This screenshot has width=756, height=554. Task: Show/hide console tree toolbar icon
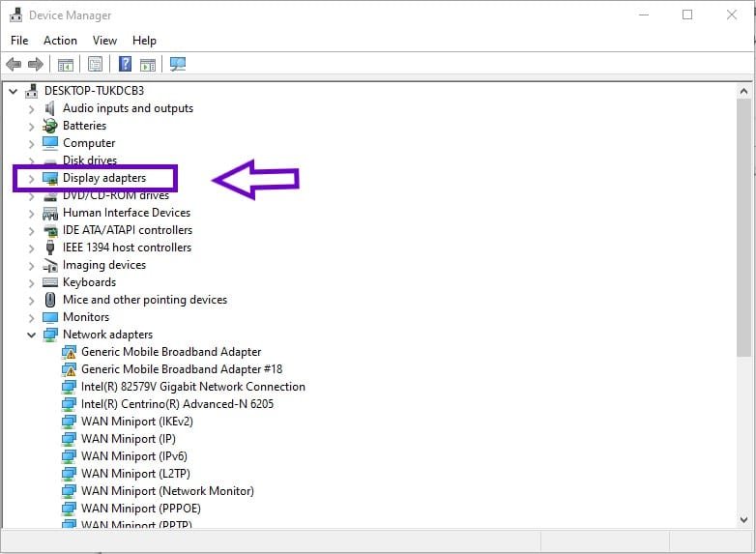point(66,64)
